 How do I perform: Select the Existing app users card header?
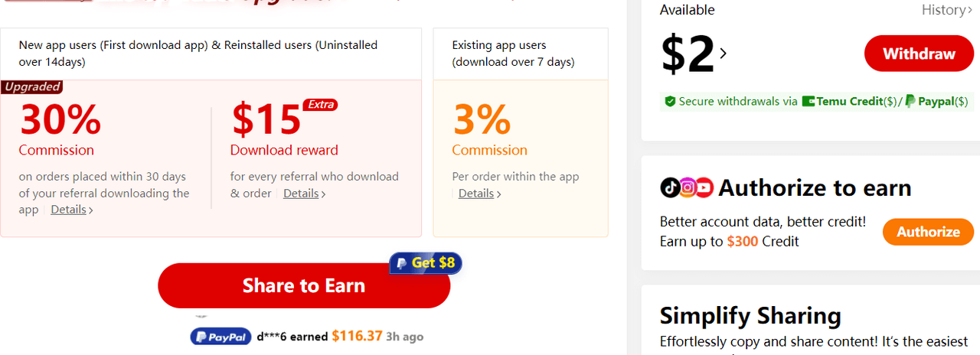tap(521, 54)
